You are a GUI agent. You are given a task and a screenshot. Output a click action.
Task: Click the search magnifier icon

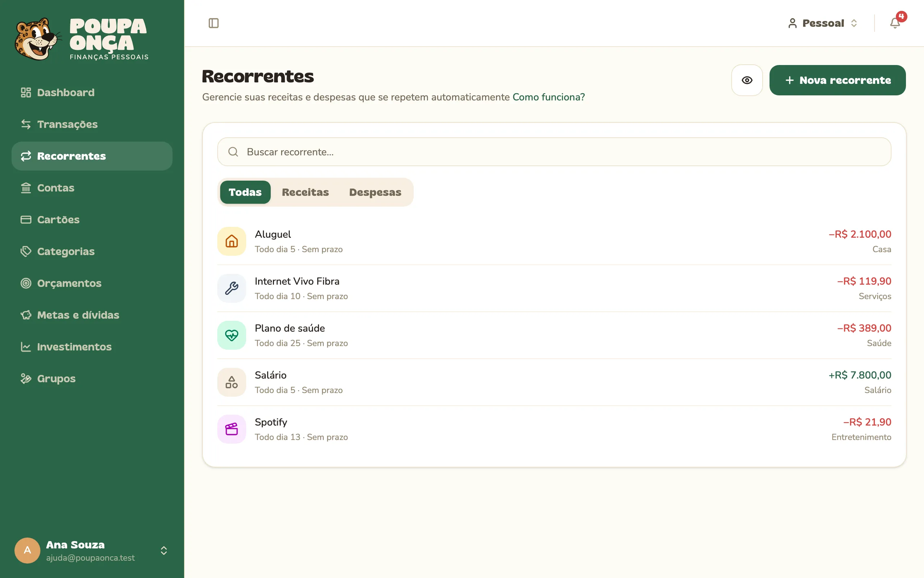pyautogui.click(x=233, y=152)
